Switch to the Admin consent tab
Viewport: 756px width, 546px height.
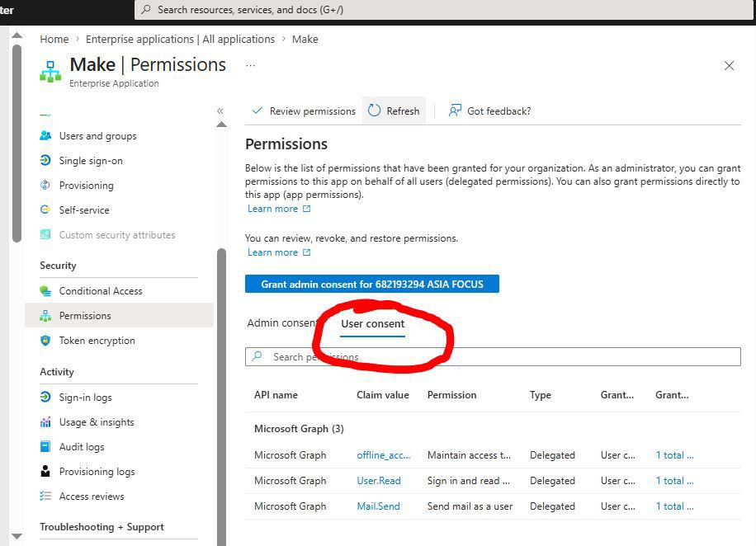pos(281,322)
